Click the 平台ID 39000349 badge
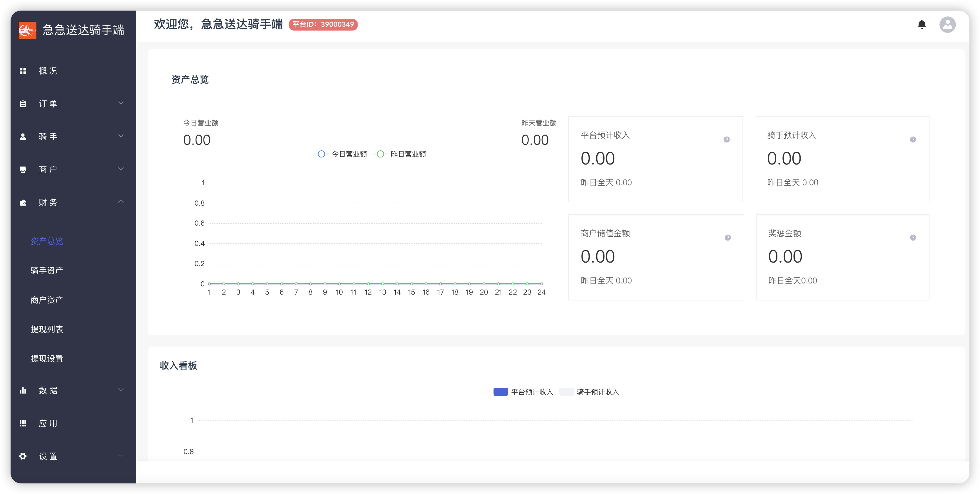Viewport: 980px width, 494px height. [x=323, y=25]
